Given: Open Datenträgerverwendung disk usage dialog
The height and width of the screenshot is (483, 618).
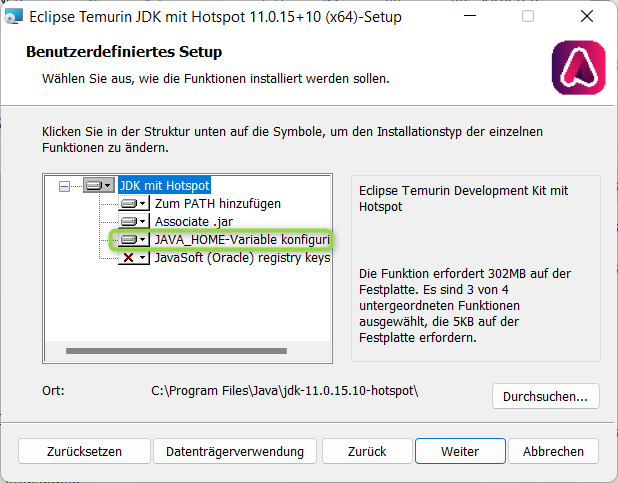Looking at the screenshot, I should pos(235,451).
